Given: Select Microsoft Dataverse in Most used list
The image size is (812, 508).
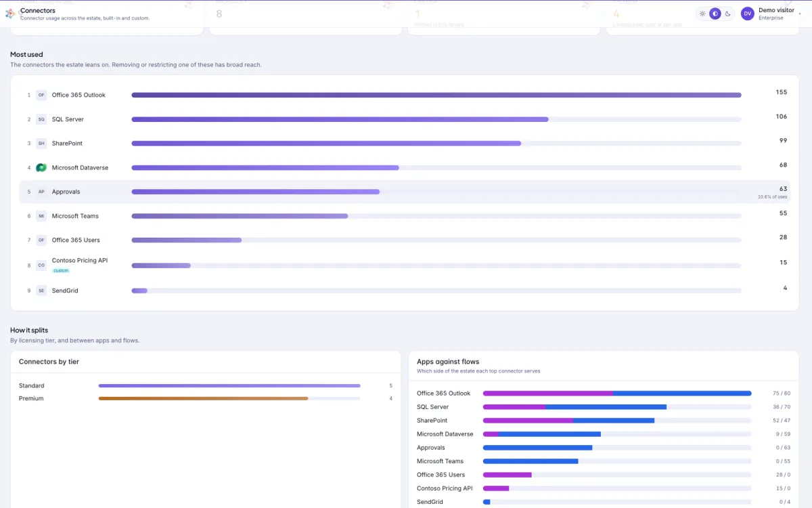Looking at the screenshot, I should click(x=80, y=168).
